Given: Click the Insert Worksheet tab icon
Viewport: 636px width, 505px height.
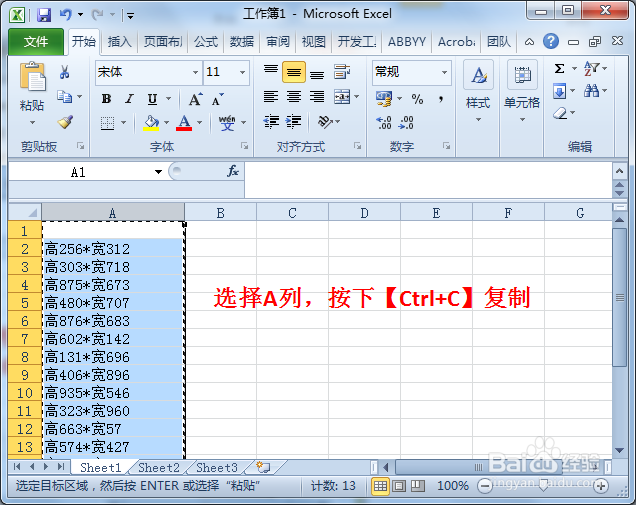Looking at the screenshot, I should [x=263, y=467].
